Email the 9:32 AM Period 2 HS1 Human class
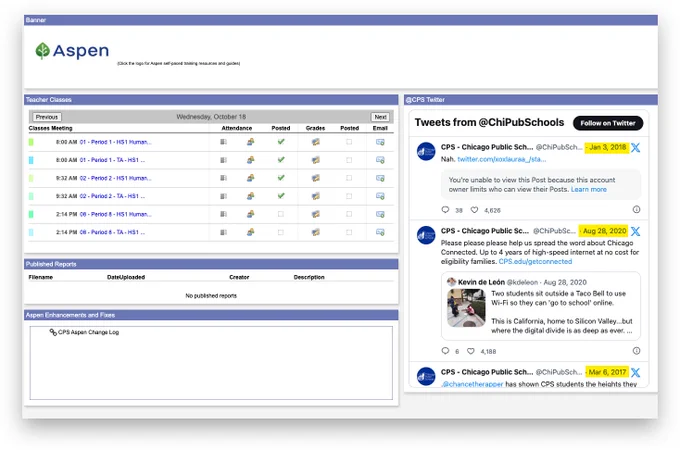The height and width of the screenshot is (450, 680). [x=380, y=178]
